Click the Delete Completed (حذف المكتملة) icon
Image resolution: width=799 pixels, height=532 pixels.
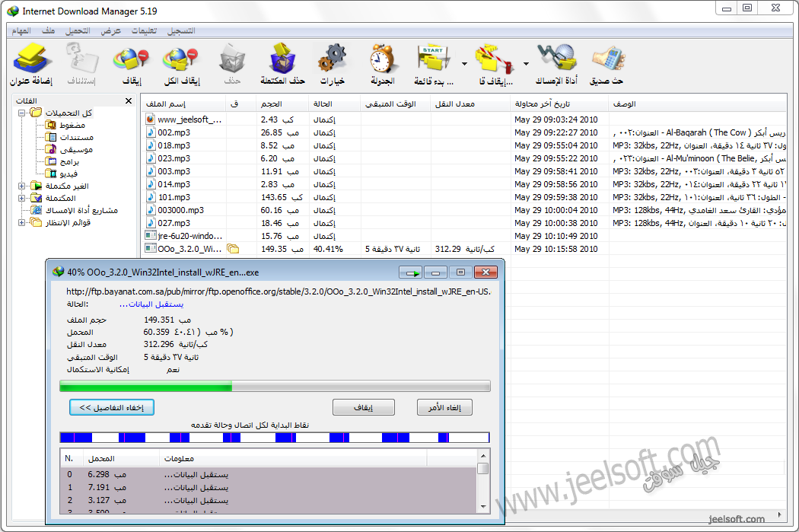click(x=282, y=64)
